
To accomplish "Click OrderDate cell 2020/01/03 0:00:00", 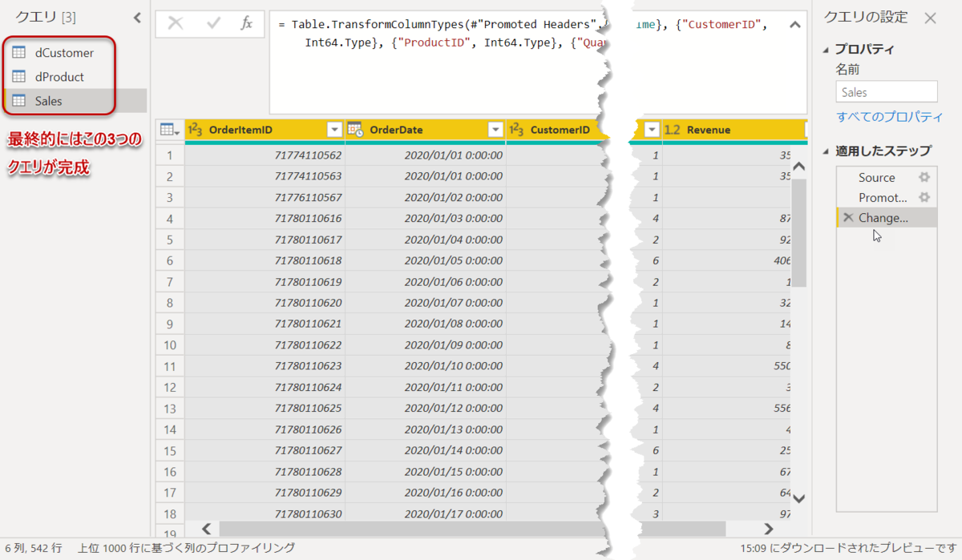I will pos(426,218).
